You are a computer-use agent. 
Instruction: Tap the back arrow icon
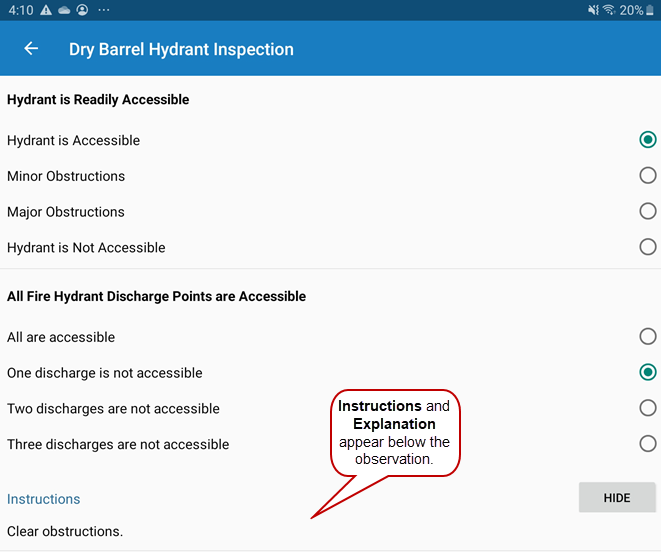tap(31, 49)
